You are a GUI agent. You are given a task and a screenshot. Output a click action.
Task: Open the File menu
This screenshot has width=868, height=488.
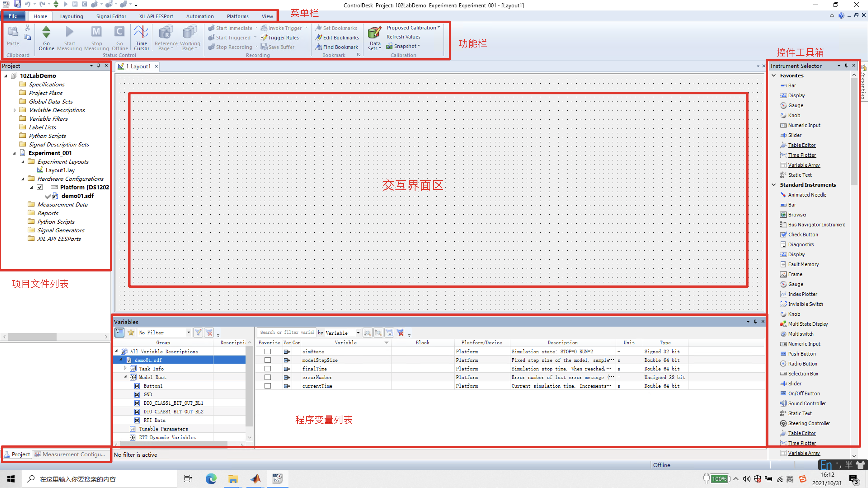pyautogui.click(x=13, y=16)
